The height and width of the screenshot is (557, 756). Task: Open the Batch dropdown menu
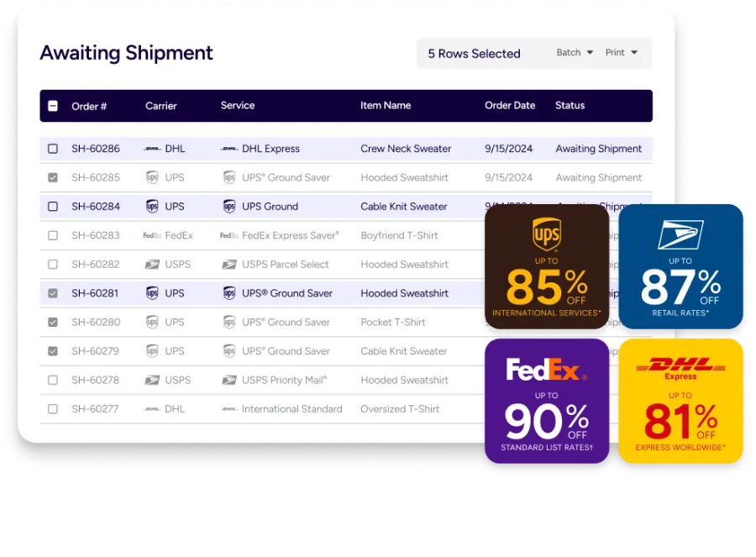[x=575, y=53]
